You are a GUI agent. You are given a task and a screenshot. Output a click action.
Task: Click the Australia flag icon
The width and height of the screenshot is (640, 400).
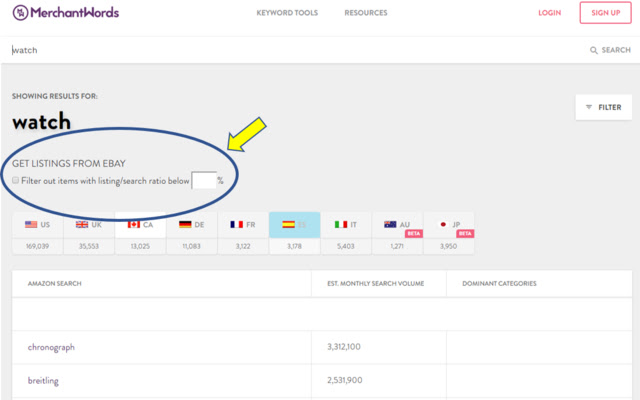(390, 224)
